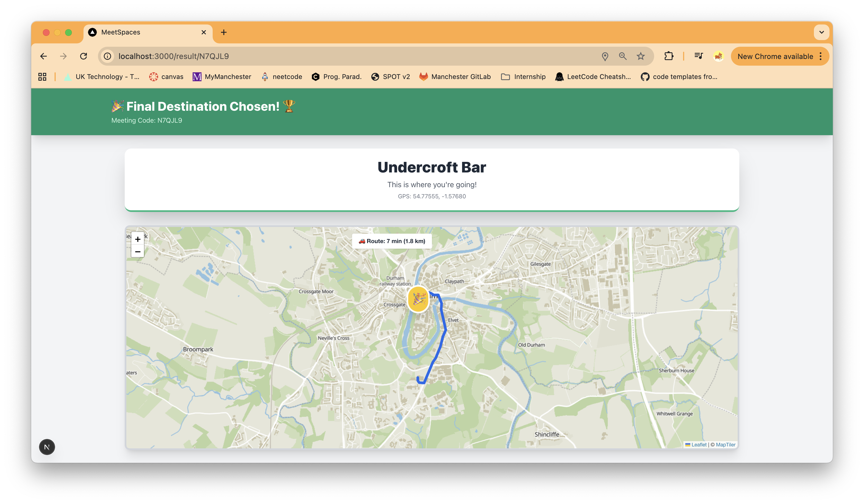Image resolution: width=864 pixels, height=504 pixels.
Task: Click the Next.js dev tools badge
Action: tap(47, 447)
